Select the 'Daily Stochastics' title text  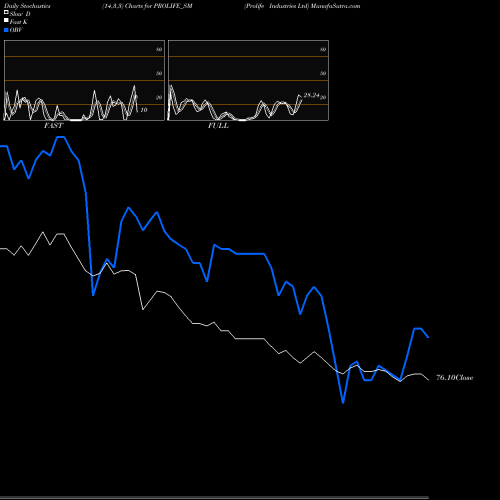click(27, 6)
